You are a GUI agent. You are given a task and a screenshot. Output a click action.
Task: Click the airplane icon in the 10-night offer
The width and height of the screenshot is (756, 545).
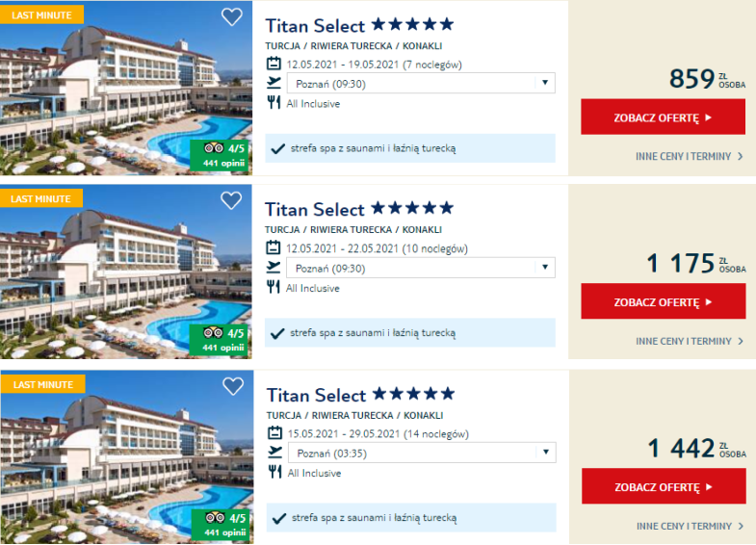point(274,267)
